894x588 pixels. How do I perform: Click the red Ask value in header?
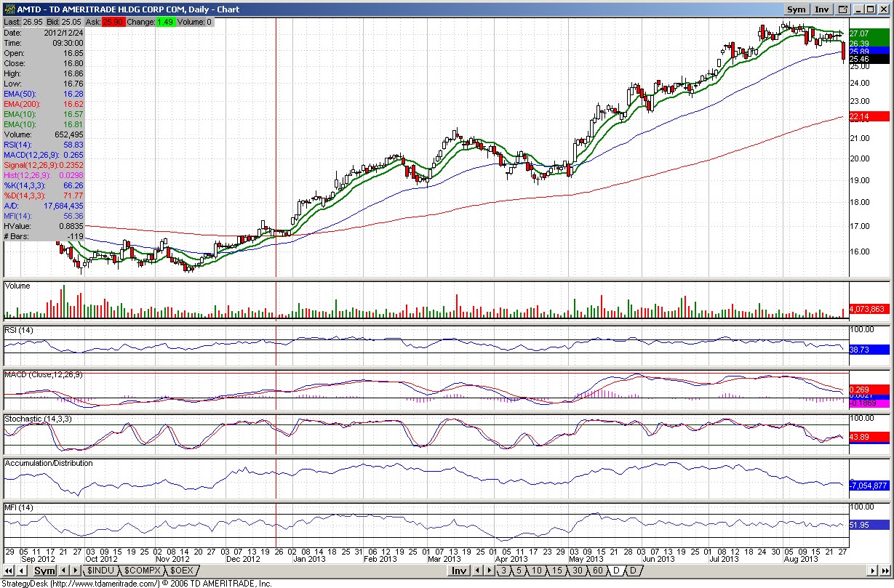coord(113,22)
